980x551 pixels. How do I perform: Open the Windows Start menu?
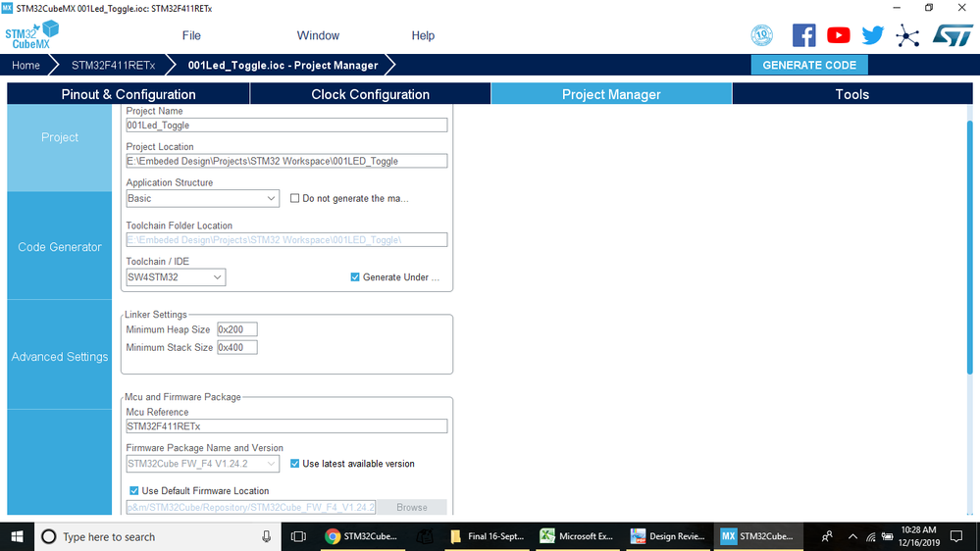[17, 536]
